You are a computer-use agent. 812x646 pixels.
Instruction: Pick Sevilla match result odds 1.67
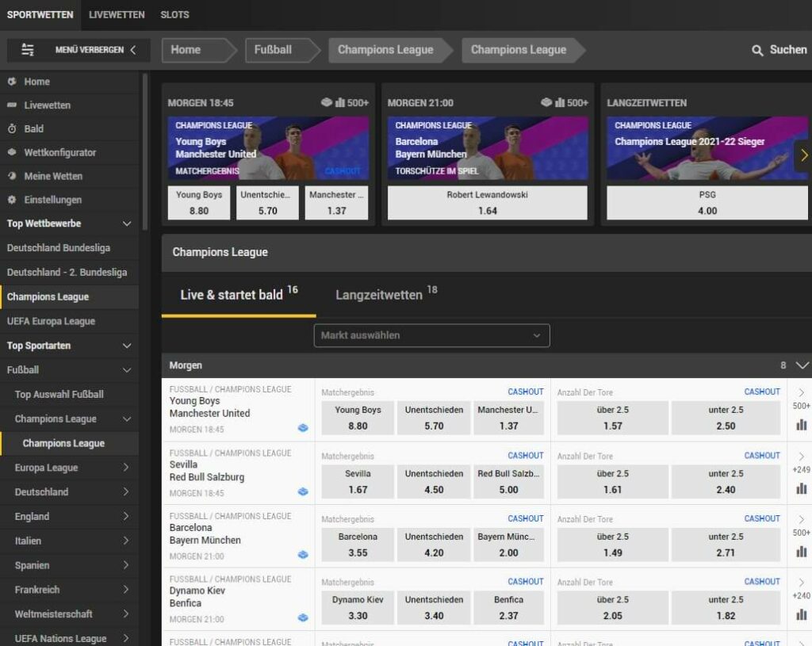pos(358,481)
